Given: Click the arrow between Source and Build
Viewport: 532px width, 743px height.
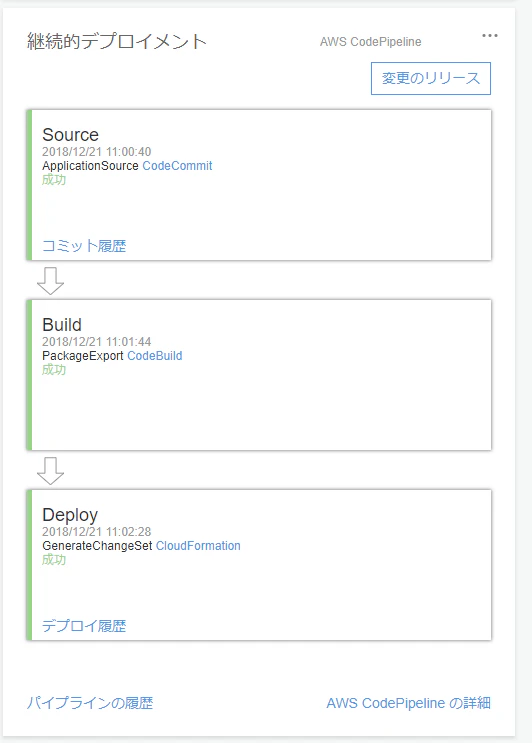Looking at the screenshot, I should click(x=50, y=281).
